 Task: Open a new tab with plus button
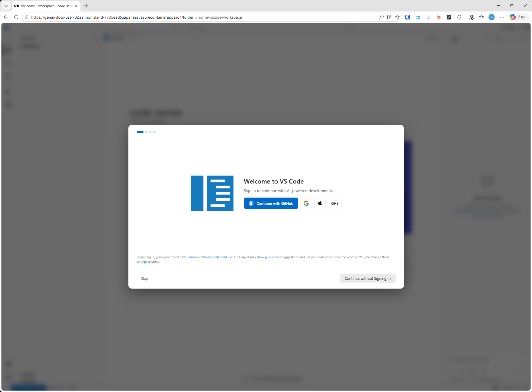(x=86, y=6)
